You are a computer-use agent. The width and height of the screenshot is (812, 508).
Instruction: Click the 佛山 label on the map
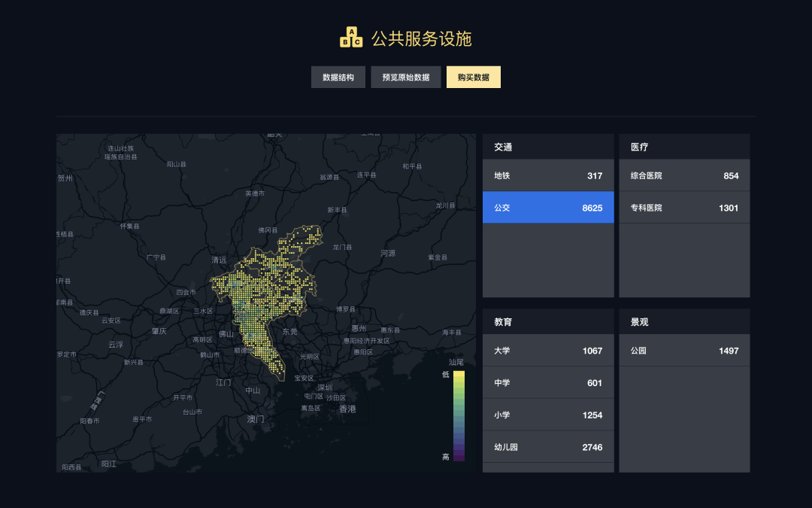(226, 334)
